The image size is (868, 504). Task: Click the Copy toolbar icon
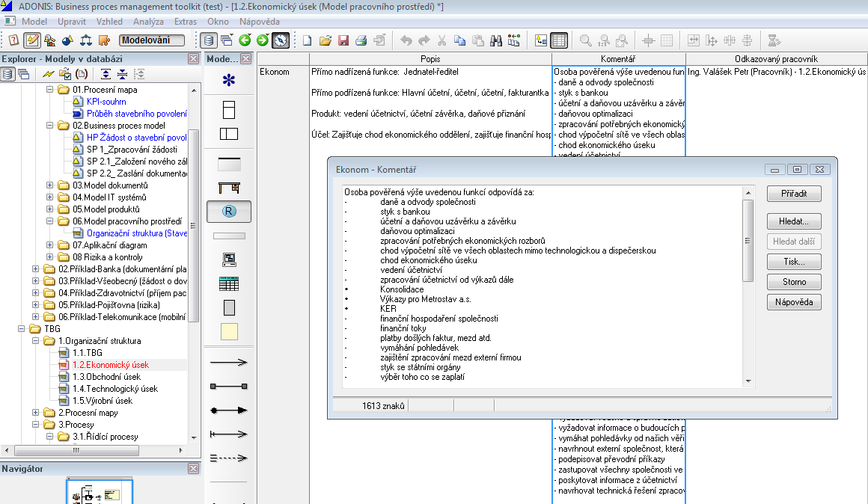coord(459,40)
